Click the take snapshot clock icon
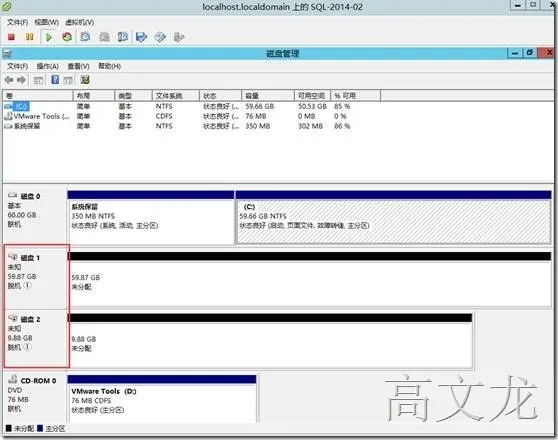Image resolution: width=558 pixels, height=440 pixels. [85, 37]
